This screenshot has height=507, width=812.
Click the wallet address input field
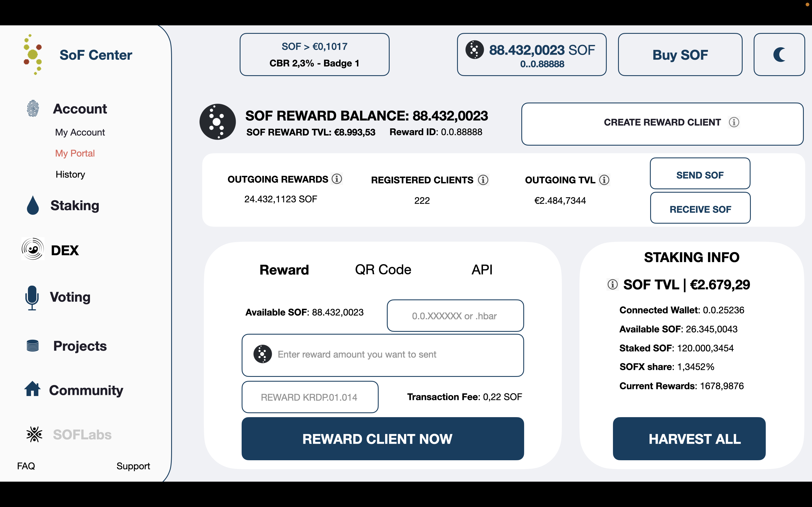(x=455, y=315)
